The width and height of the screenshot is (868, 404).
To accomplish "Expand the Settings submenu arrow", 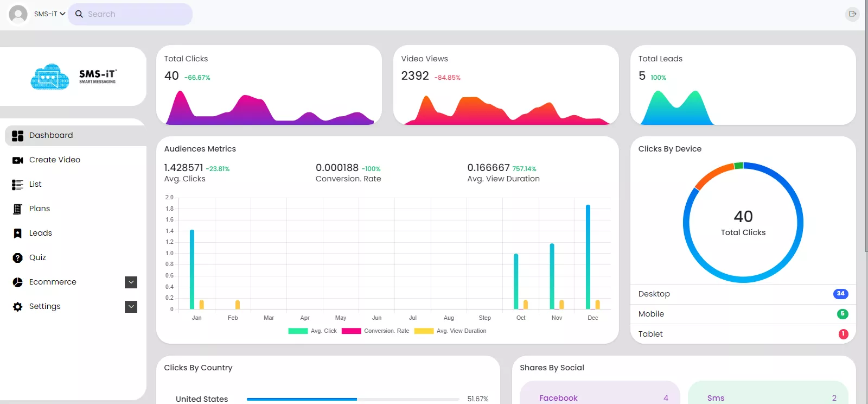I will click(131, 307).
